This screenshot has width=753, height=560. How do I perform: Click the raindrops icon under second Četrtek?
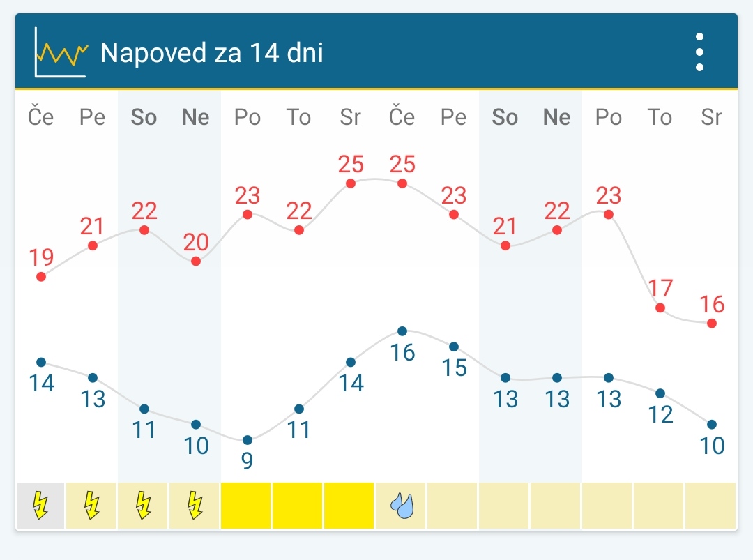click(x=402, y=506)
